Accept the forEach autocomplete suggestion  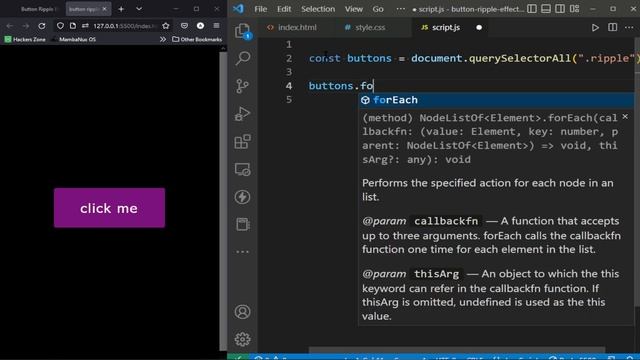click(496, 100)
